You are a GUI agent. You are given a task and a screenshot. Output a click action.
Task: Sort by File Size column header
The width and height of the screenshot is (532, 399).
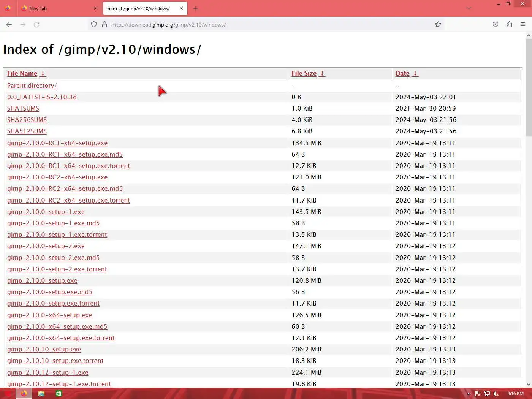(x=304, y=73)
